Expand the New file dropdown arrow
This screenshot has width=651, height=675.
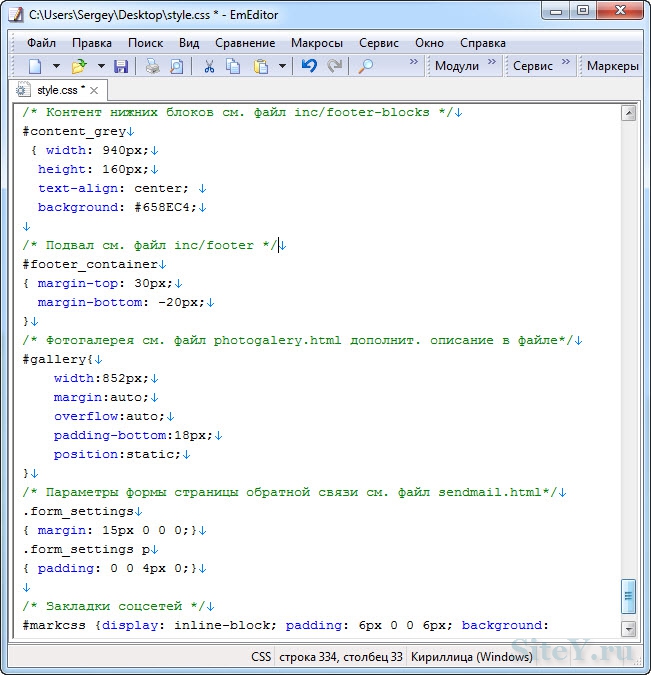tap(56, 66)
